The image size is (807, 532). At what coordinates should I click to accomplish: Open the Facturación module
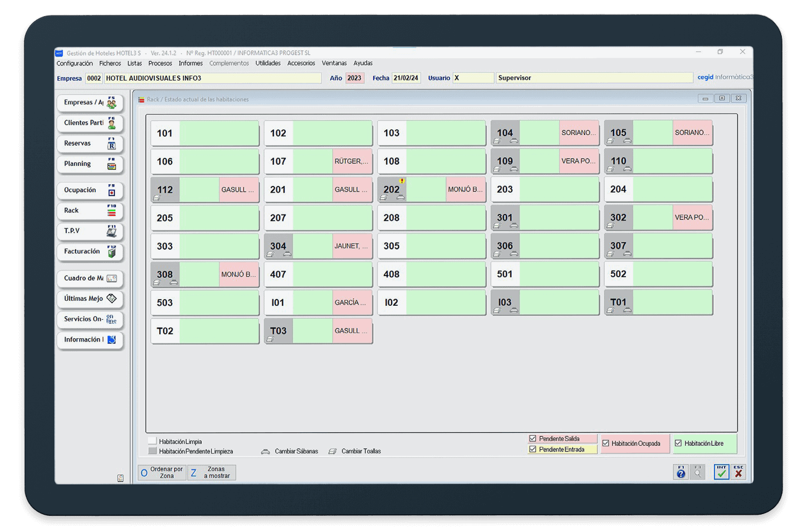(x=89, y=252)
